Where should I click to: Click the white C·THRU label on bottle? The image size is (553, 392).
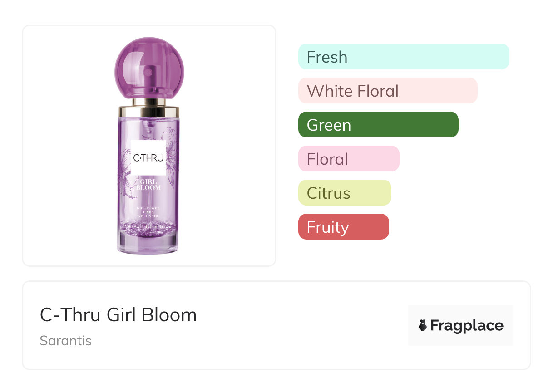tap(148, 158)
